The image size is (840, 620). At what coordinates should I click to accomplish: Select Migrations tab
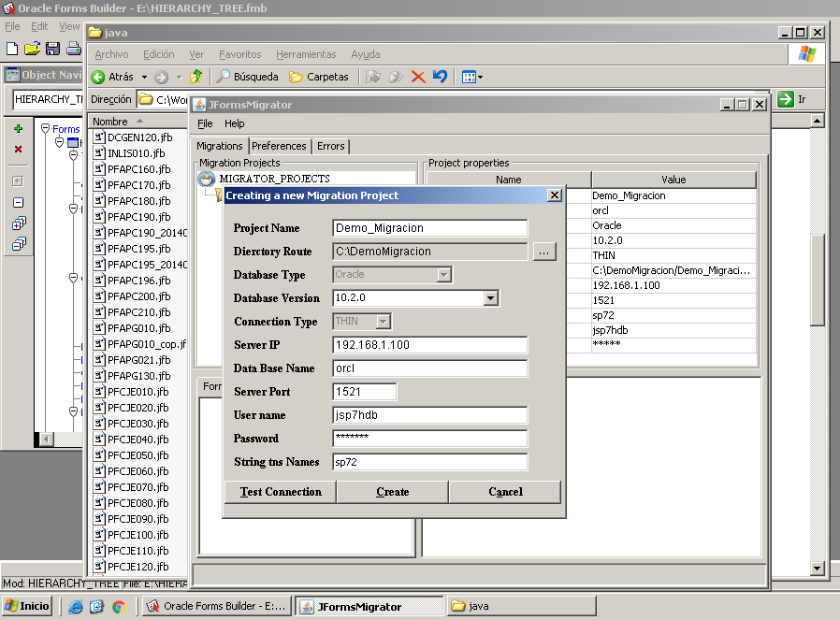(x=219, y=146)
